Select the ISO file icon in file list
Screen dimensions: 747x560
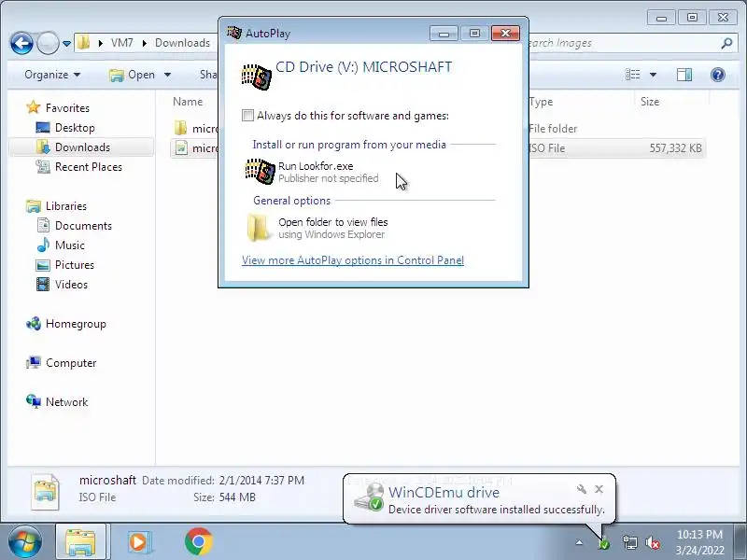coord(181,148)
